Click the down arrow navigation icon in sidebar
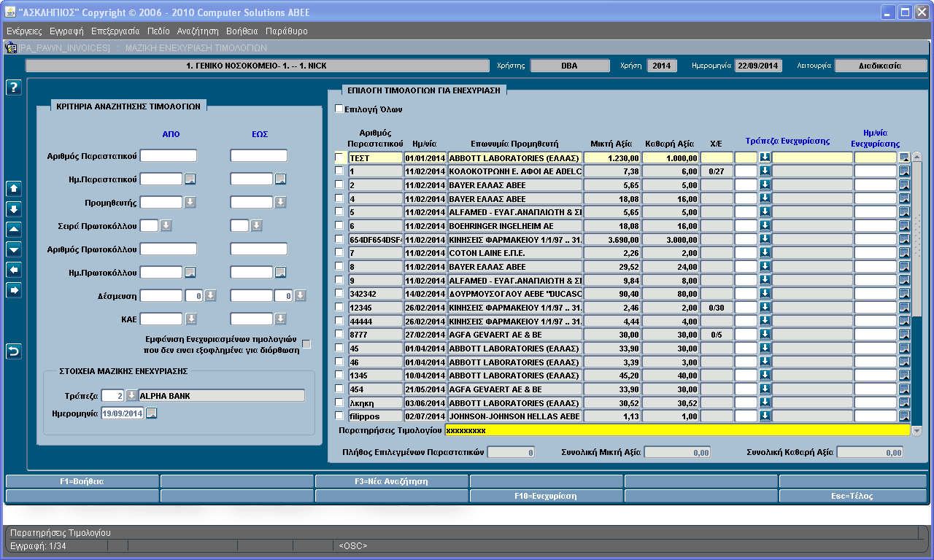Screen dimensions: 934x560 14,209
